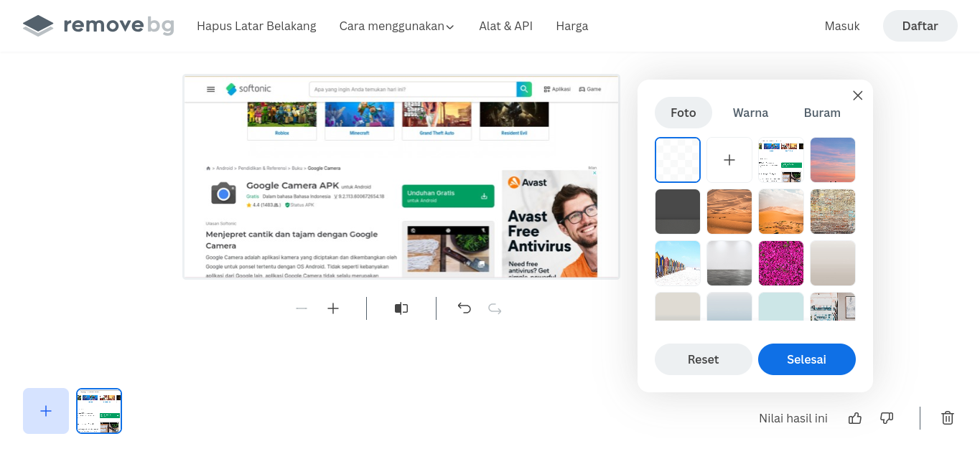
Task: Open the Buram blur tab
Action: [822, 113]
